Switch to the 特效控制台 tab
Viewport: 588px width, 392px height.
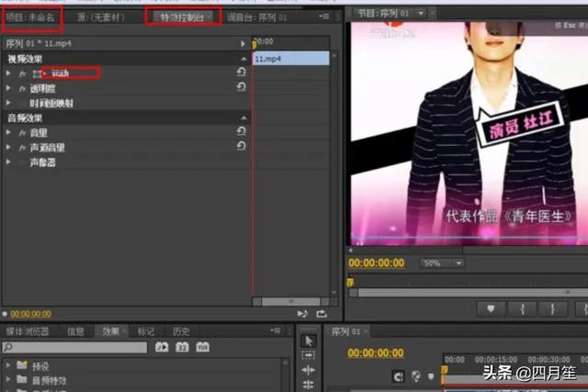pyautogui.click(x=183, y=17)
